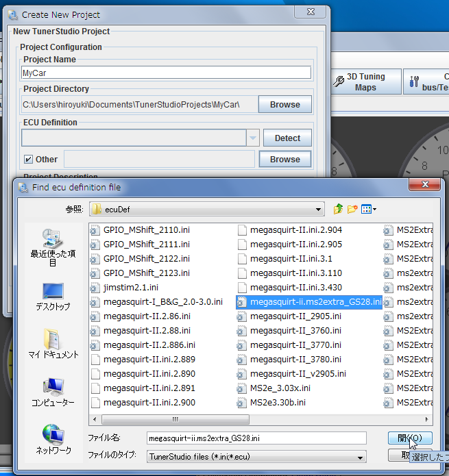Click the file name (ファイル名) input field

point(256,438)
